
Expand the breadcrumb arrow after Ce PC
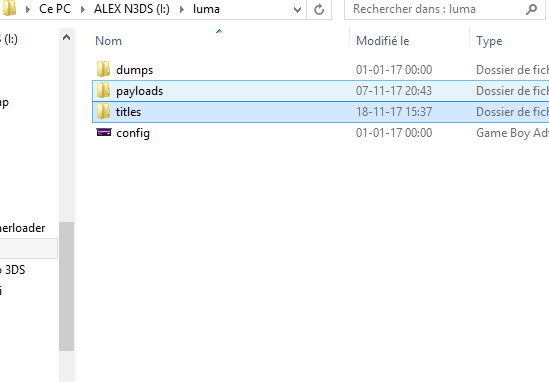83,9
